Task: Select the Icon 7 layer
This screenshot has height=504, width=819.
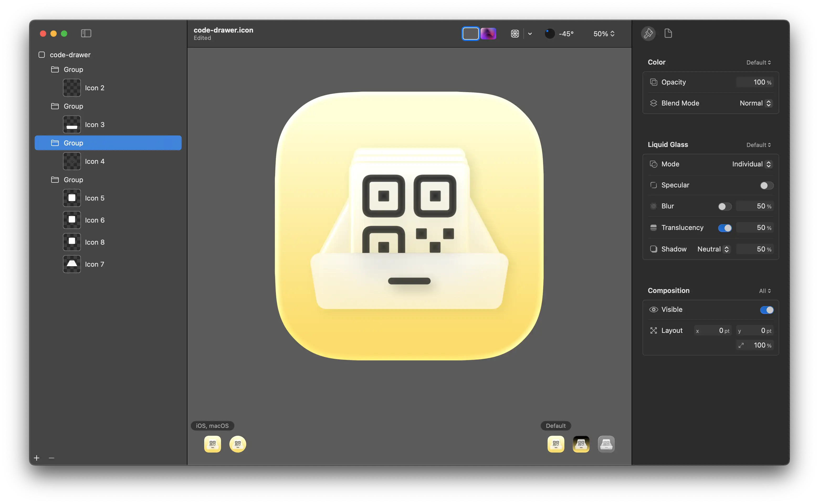Action: pyautogui.click(x=108, y=264)
